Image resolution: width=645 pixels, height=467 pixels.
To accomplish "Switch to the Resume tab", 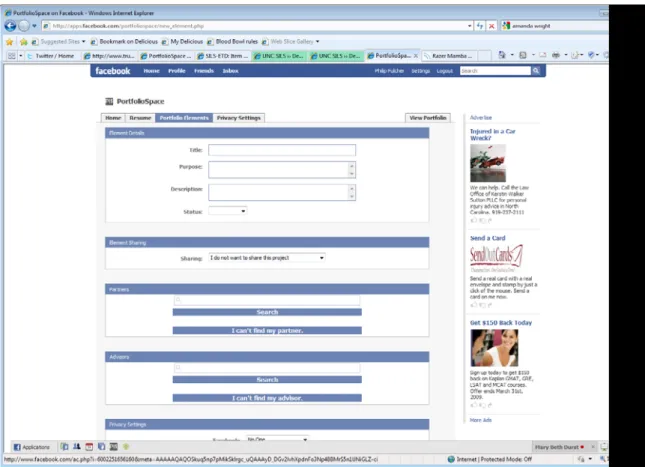I will pos(140,118).
